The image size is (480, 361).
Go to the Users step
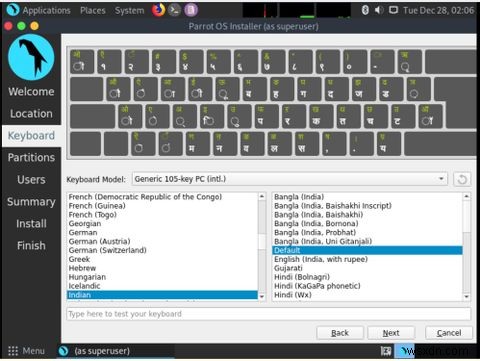pyautogui.click(x=31, y=180)
